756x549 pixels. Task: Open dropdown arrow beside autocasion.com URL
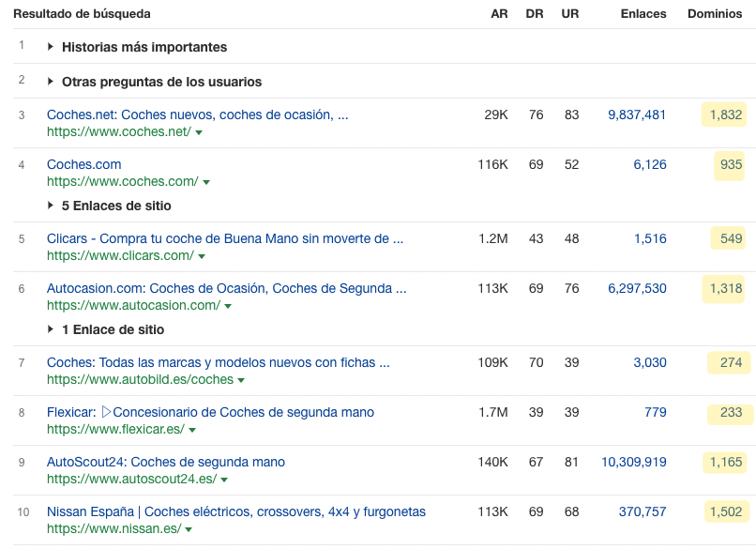point(228,306)
